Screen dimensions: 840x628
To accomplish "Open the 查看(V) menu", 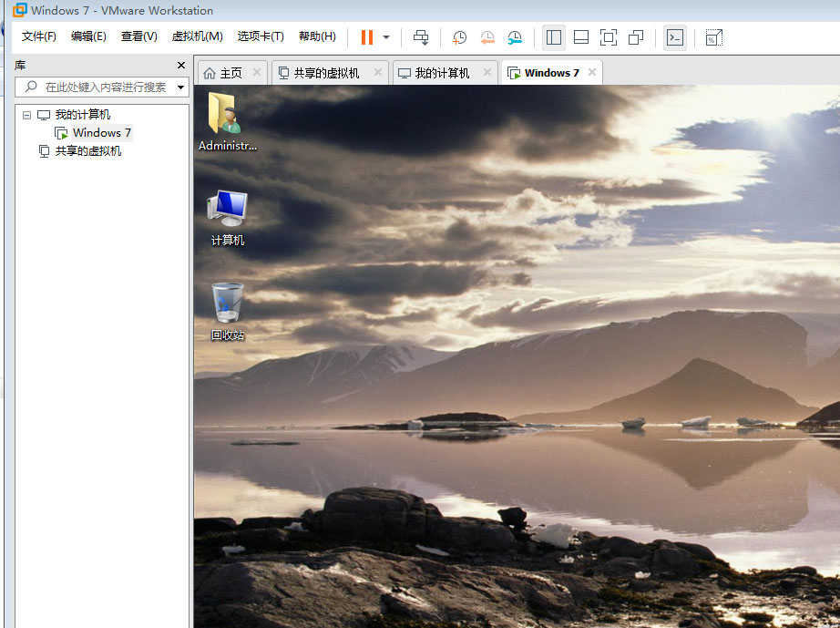I will 138,36.
